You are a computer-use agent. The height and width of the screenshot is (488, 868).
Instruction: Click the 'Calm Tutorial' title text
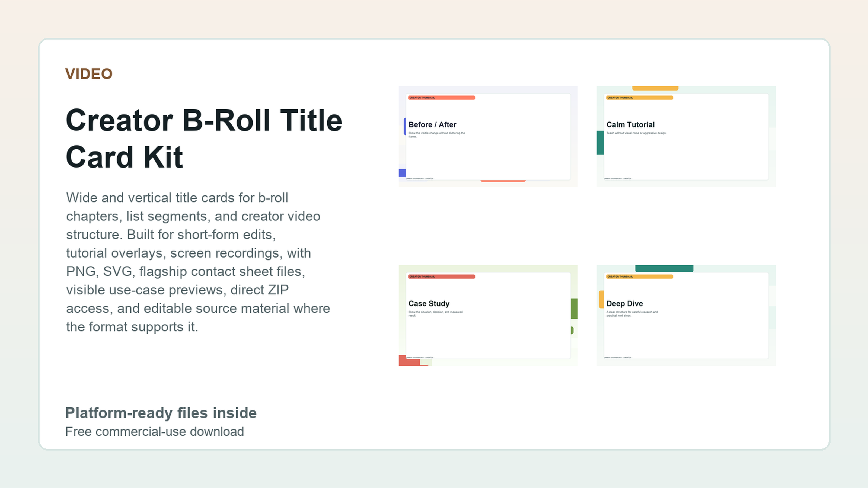tap(630, 125)
